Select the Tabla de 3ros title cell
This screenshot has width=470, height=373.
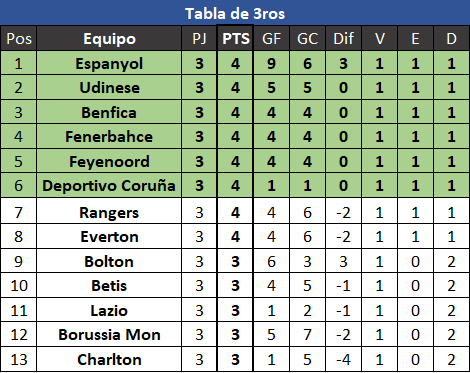tap(235, 13)
